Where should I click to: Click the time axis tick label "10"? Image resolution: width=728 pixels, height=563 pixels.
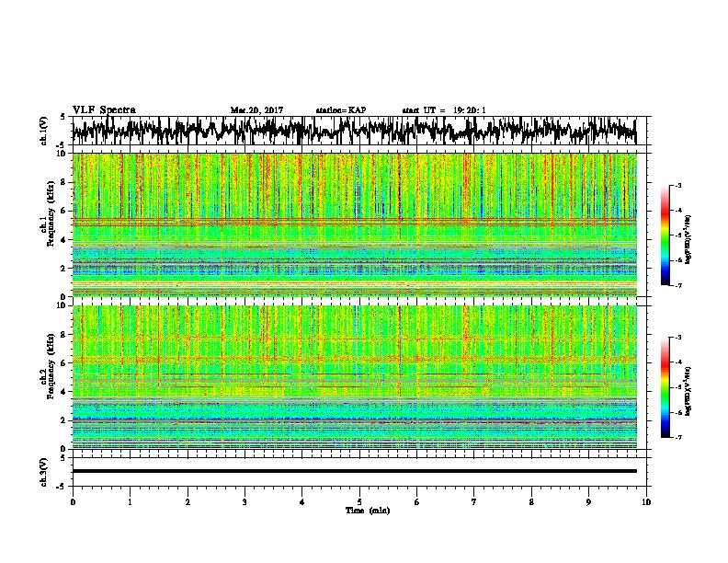coord(646,502)
